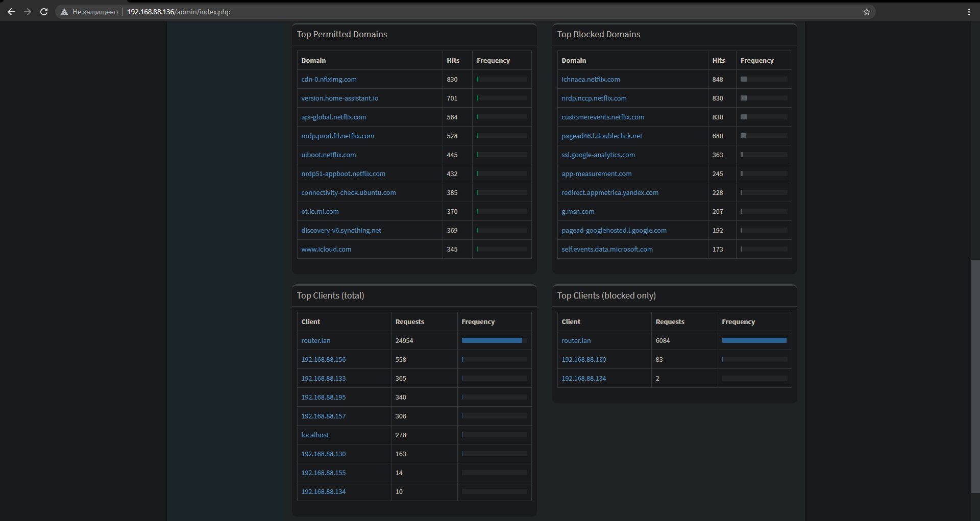Open ichnaea.netflix.com blocked domain link
The image size is (980, 521).
click(x=591, y=79)
